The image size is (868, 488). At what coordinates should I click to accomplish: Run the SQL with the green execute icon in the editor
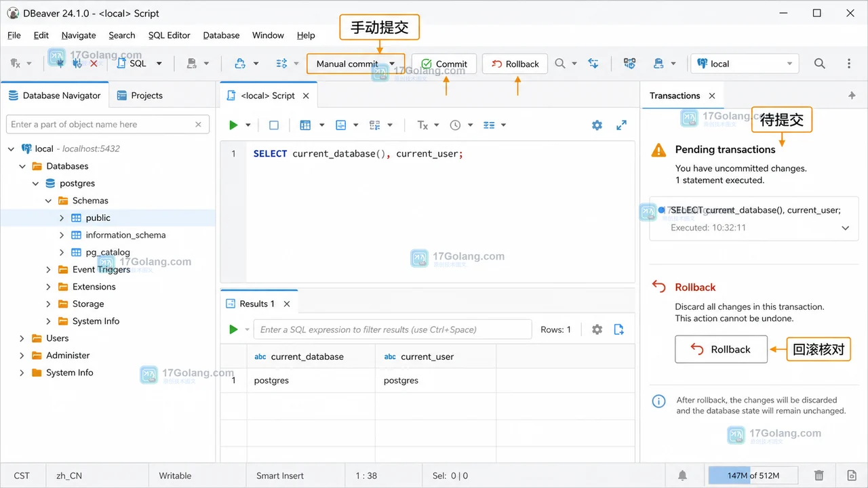coord(233,125)
